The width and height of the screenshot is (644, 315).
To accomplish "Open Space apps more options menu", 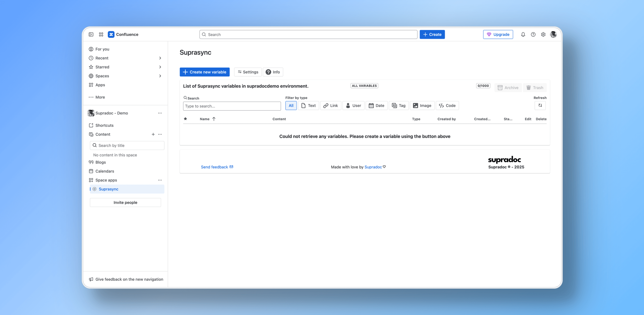I will click(x=160, y=180).
